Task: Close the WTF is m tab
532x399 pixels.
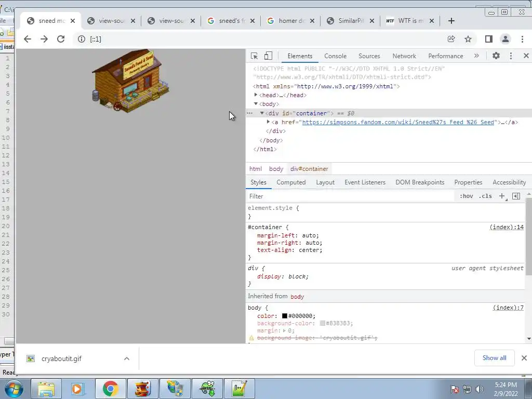Action: point(432,21)
